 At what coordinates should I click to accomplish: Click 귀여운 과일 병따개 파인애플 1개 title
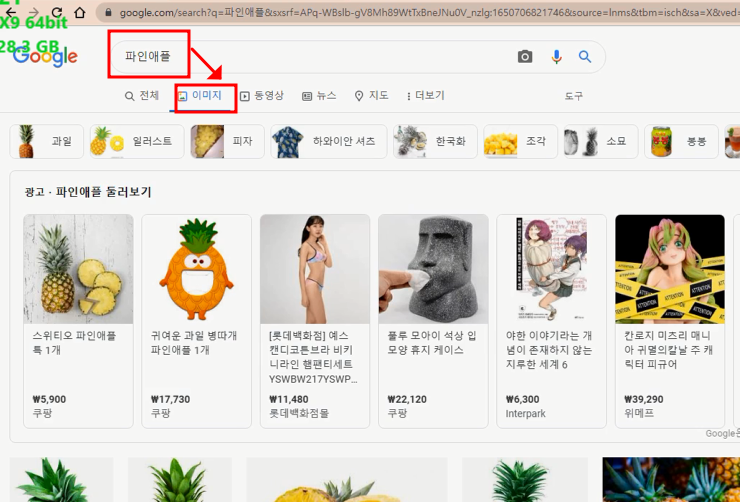pyautogui.click(x=194, y=343)
